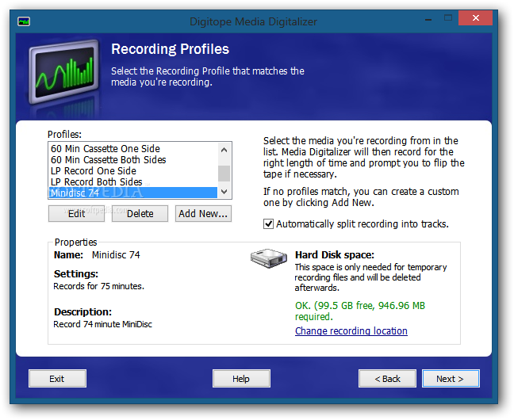
Task: Open Add New... profile dialog
Action: (203, 214)
